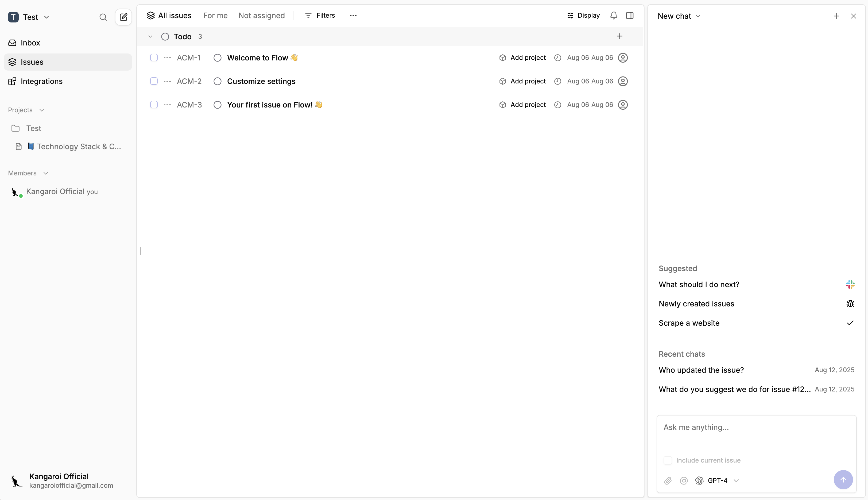The height and width of the screenshot is (500, 868).
Task: Enable Include current issue checkbox
Action: (668, 460)
